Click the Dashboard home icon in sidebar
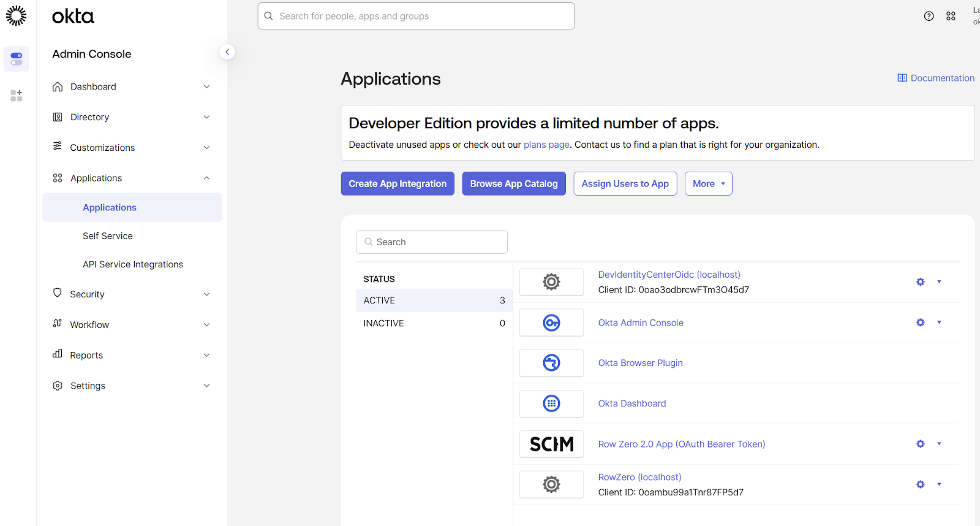 58,86
